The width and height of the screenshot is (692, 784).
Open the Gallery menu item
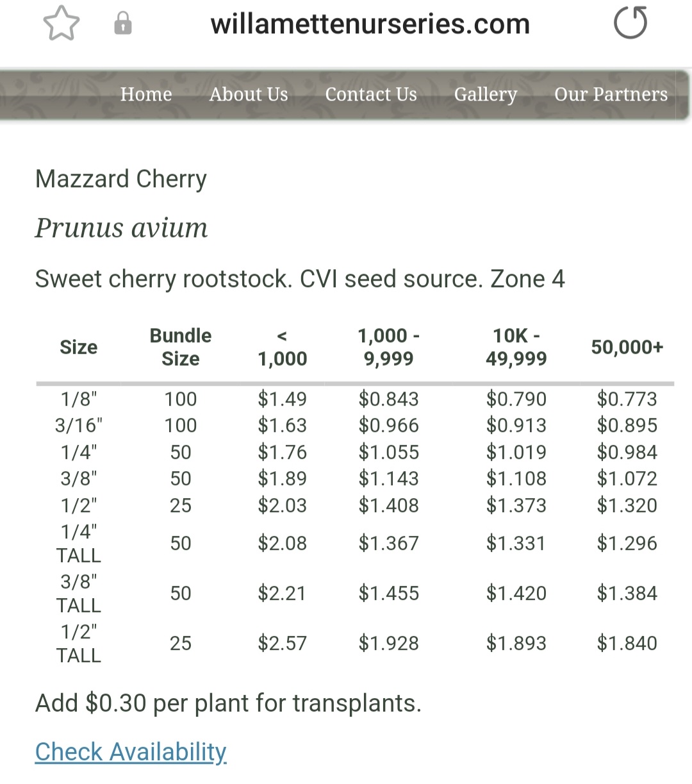click(486, 94)
